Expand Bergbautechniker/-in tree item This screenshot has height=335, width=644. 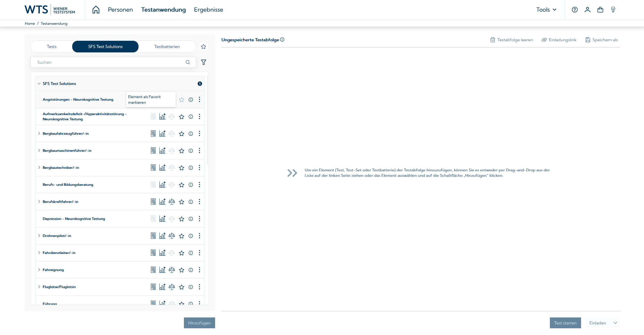pos(39,168)
